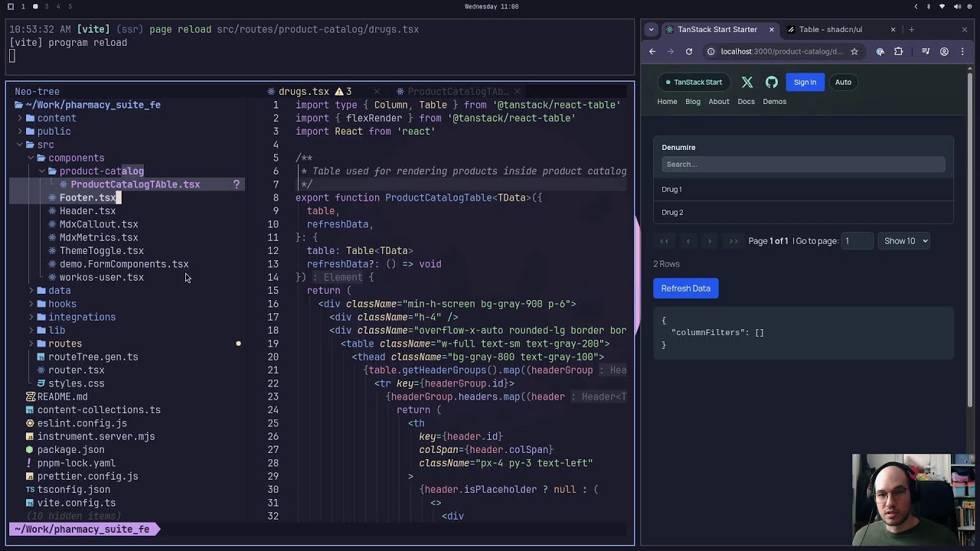
Task: Open the media control icon in browser toolbar
Action: (x=926, y=51)
